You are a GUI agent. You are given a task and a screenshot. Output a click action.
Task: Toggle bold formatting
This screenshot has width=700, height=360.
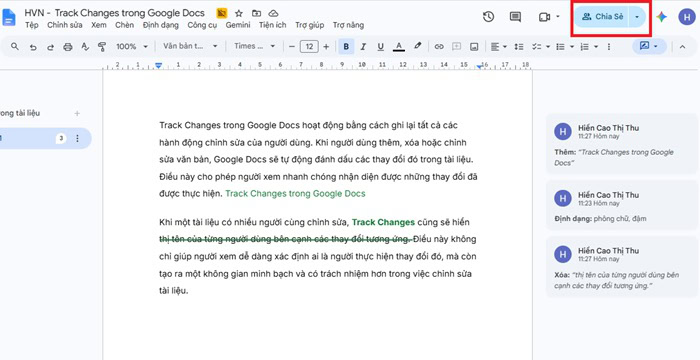click(346, 46)
